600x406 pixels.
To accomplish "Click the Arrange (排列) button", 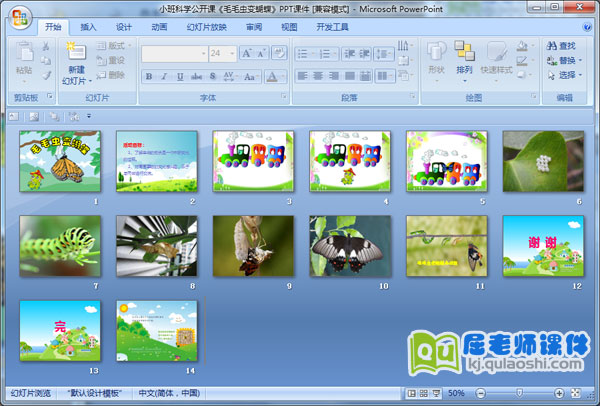I will click(464, 58).
